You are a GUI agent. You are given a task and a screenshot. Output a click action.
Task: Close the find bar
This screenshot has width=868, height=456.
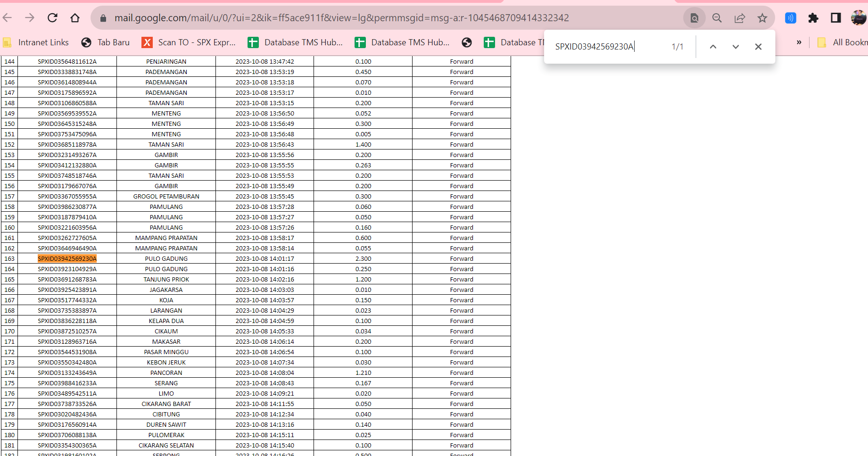pyautogui.click(x=758, y=47)
